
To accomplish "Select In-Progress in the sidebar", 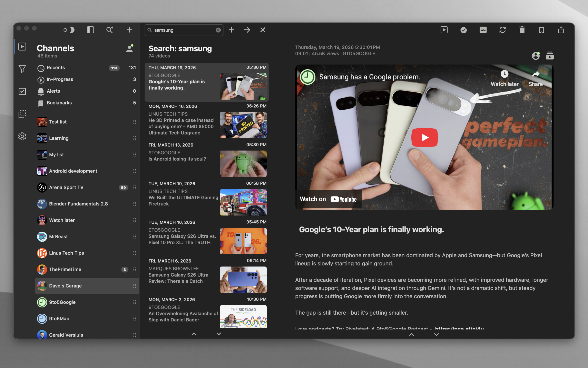I will click(x=87, y=80).
